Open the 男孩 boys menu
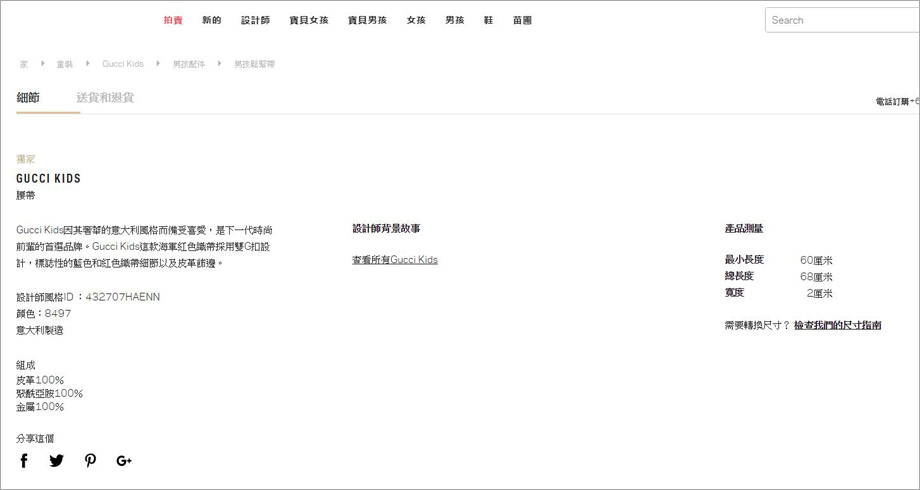Image resolution: width=920 pixels, height=490 pixels. (x=455, y=20)
